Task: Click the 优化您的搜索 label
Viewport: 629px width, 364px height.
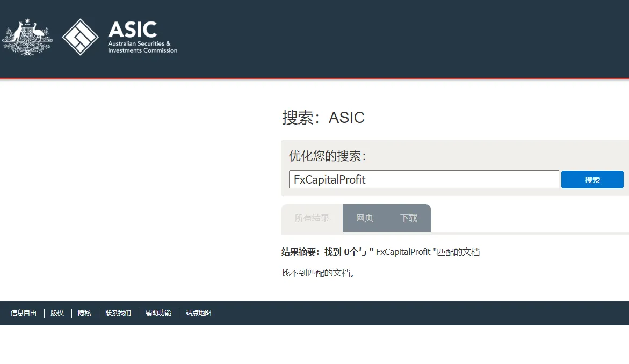Action: (x=327, y=156)
